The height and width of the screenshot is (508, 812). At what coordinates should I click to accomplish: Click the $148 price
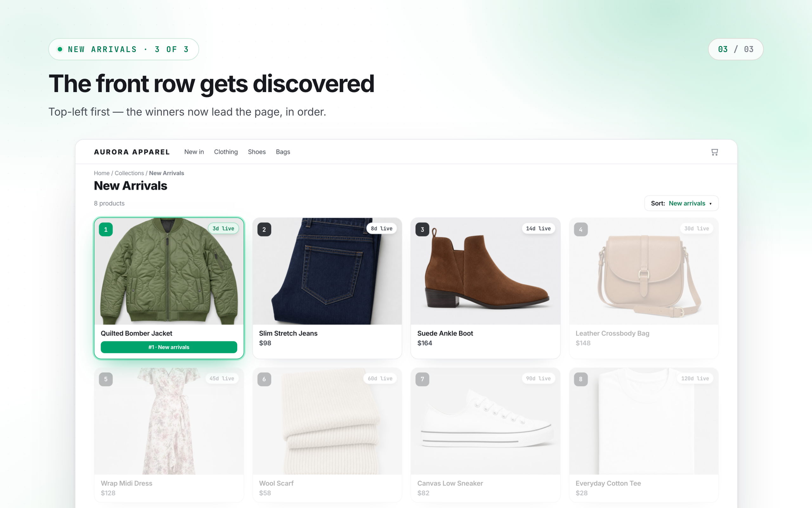[583, 343]
